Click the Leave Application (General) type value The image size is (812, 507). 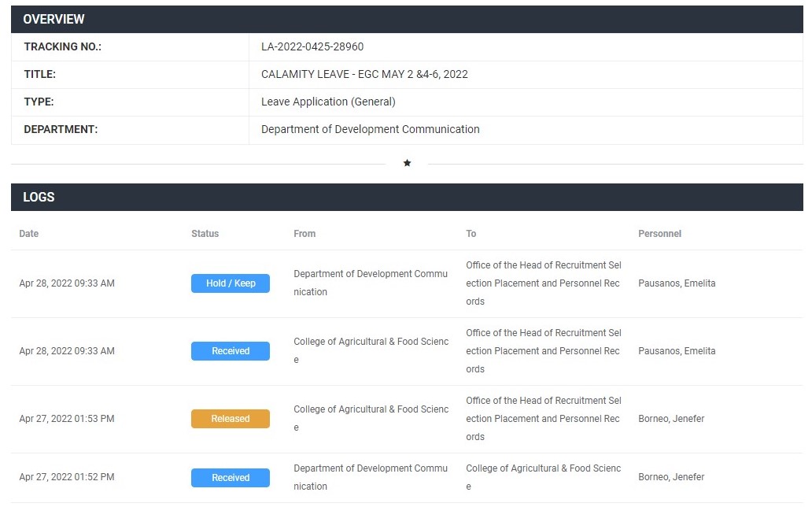coord(328,102)
